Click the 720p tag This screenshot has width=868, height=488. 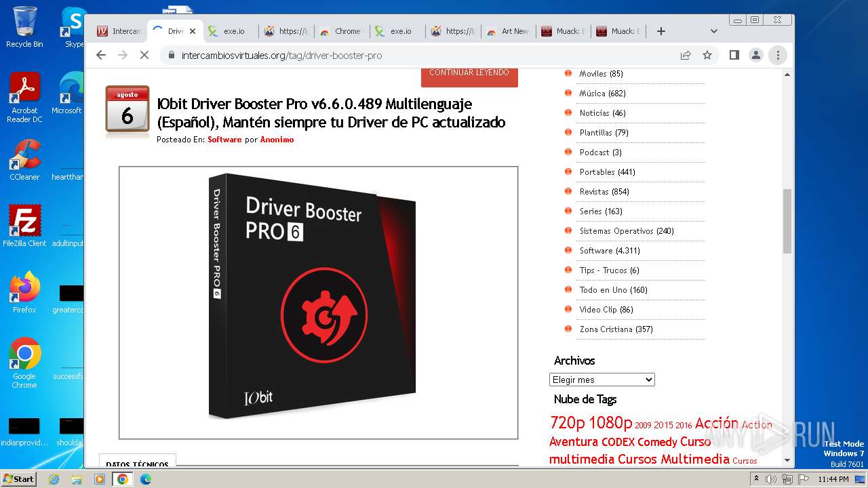pyautogui.click(x=567, y=423)
